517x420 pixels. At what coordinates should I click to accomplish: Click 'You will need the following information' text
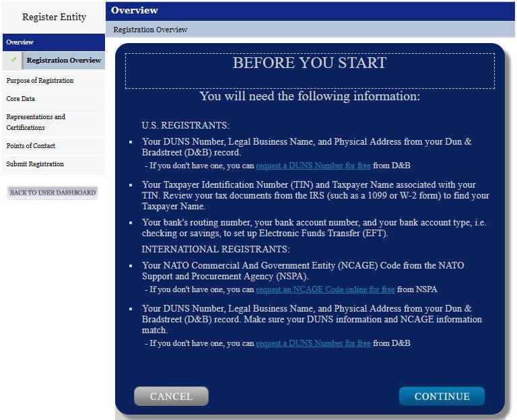tap(310, 96)
